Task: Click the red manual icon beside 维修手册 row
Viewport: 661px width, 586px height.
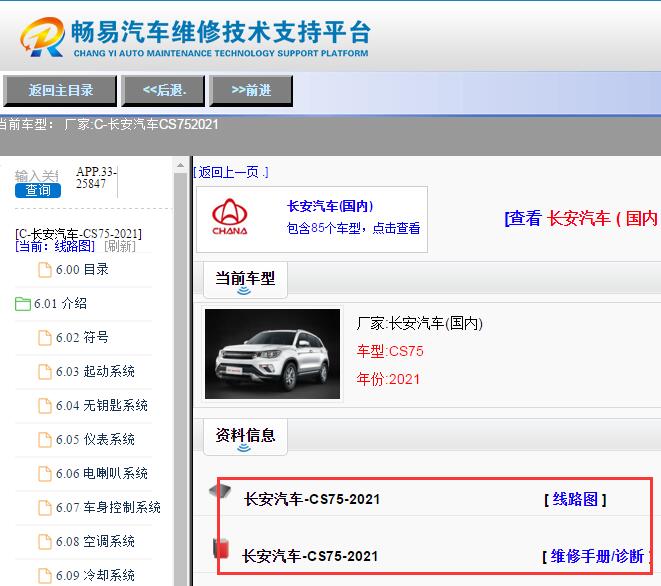Action: pyautogui.click(x=221, y=548)
